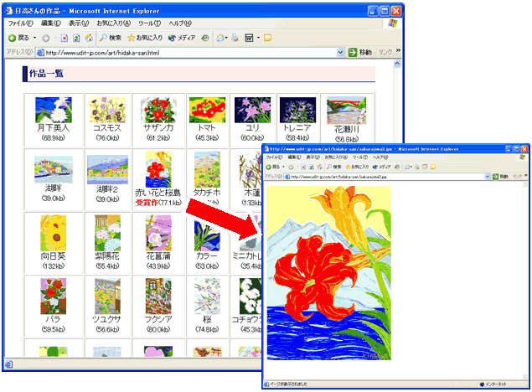Open the Tools (ツール) menu in the popup window
The height and width of the screenshot is (392, 532).
pyautogui.click(x=360, y=157)
